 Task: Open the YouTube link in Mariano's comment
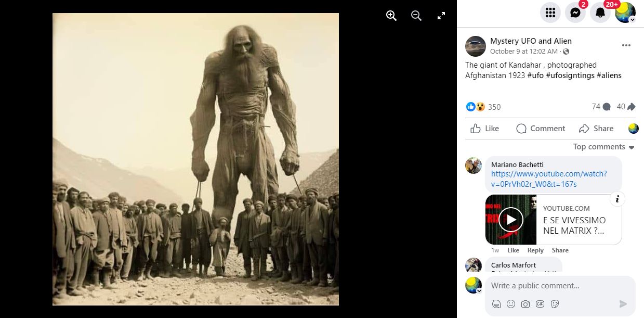[548, 179]
